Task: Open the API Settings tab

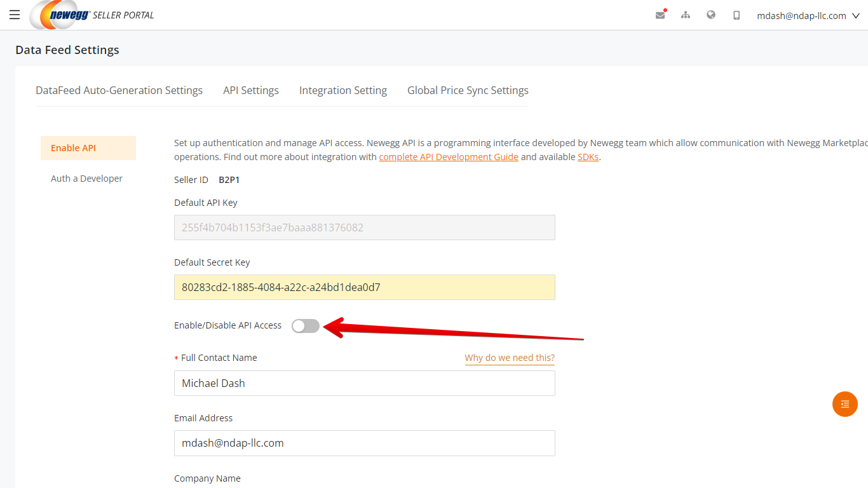Action: [251, 90]
